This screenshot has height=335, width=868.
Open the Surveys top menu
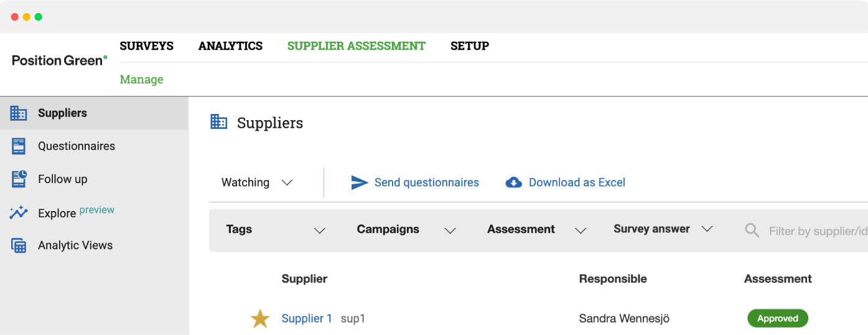tap(147, 46)
